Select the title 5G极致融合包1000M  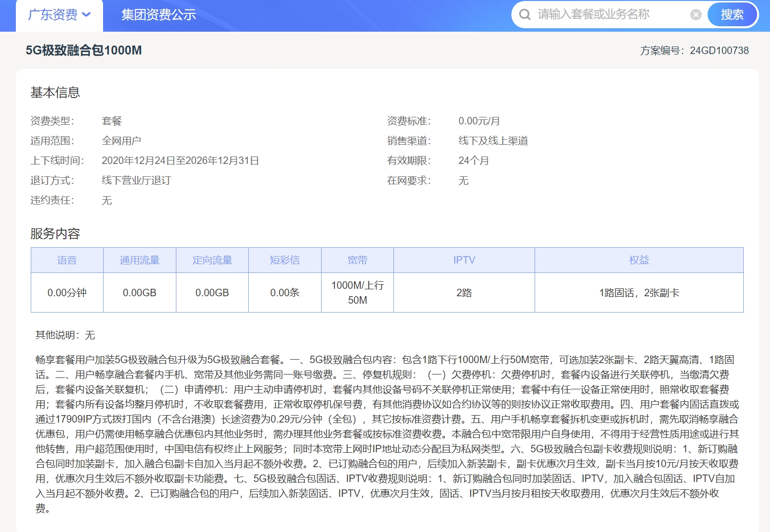click(x=84, y=50)
